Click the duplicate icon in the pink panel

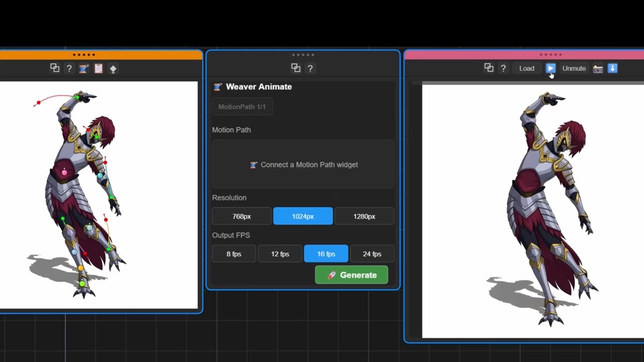pos(488,68)
